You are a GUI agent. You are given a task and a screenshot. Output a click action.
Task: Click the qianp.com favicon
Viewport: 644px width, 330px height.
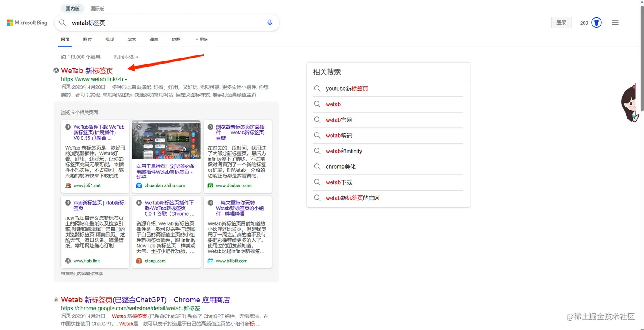tap(139, 261)
